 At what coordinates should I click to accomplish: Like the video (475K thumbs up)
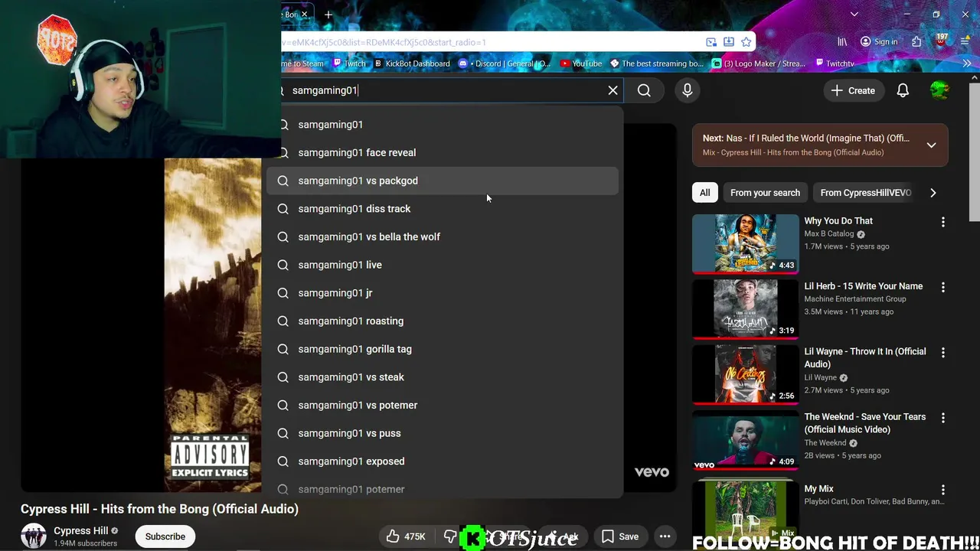point(406,536)
